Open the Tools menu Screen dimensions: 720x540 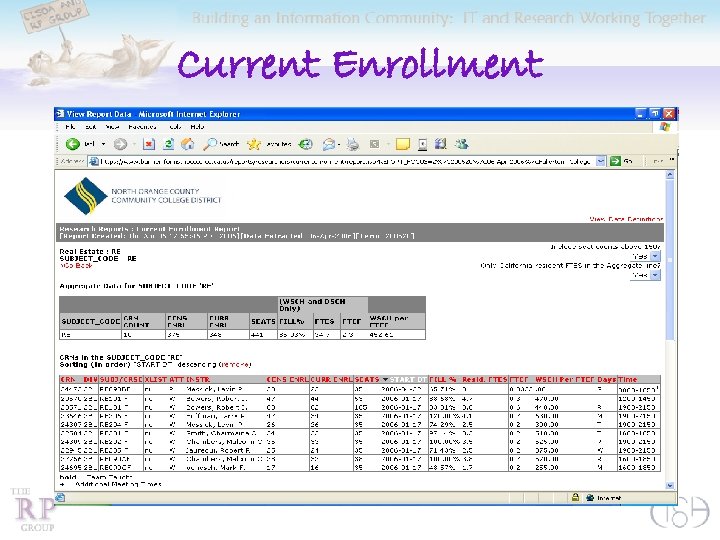tap(175, 127)
